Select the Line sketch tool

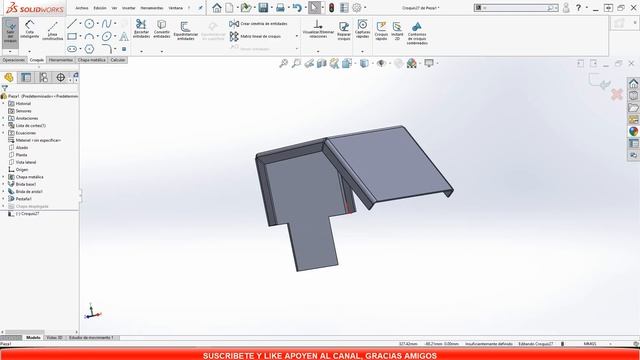(x=72, y=24)
